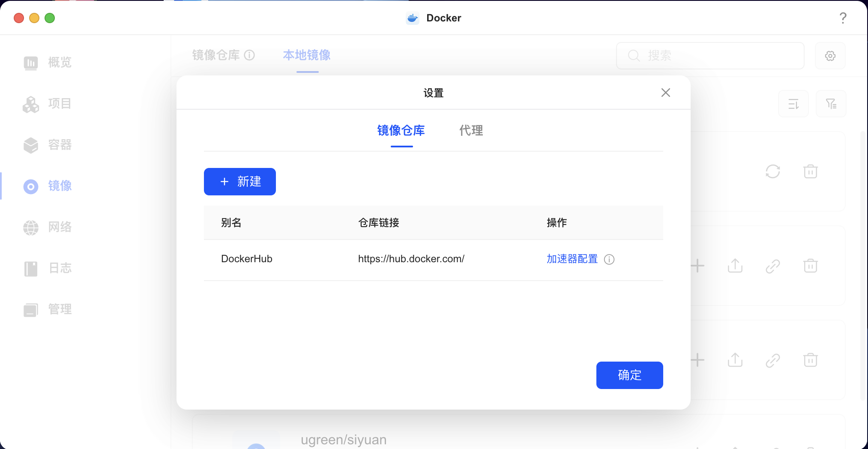Close the 设置 dialog with X
868x449 pixels.
665,93
